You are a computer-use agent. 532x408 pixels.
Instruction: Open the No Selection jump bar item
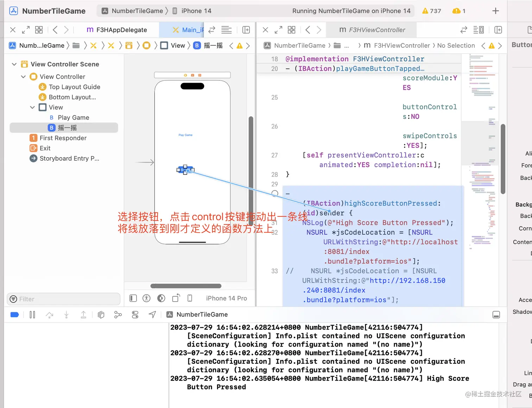[x=456, y=45]
